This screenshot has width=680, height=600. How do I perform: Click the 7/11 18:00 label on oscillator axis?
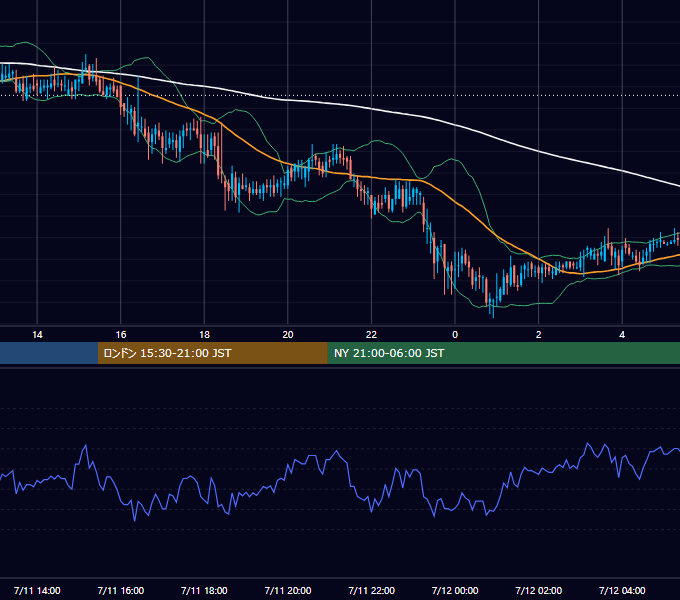click(204, 590)
